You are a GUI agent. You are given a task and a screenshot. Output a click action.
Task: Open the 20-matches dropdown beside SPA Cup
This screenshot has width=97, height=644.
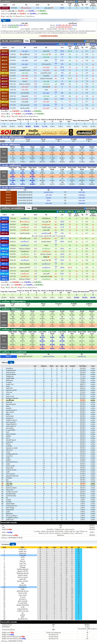87,44
